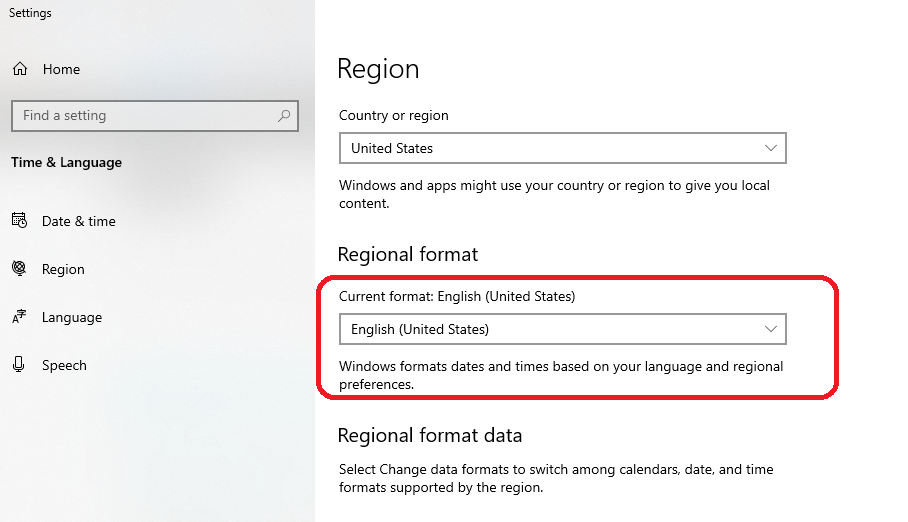Click the Home house icon
This screenshot has width=908, height=522.
point(19,69)
